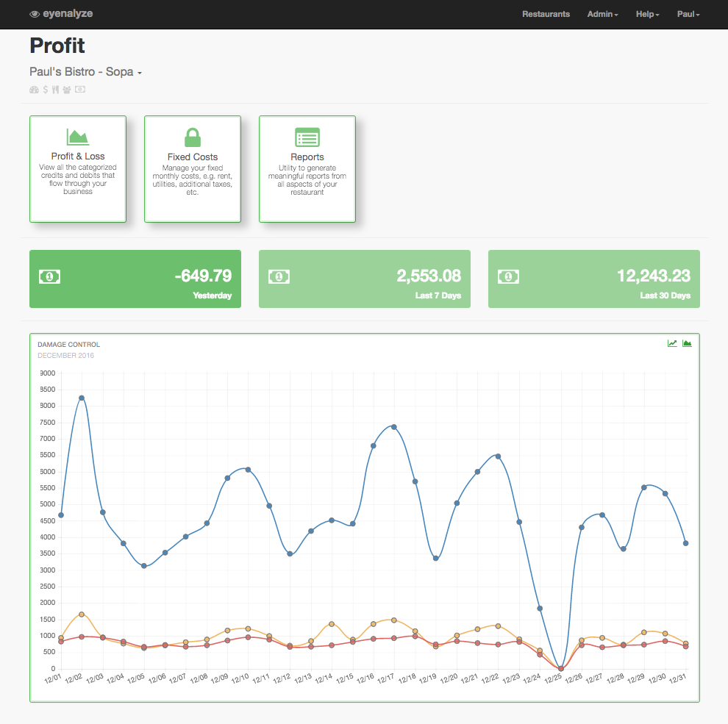Click the dollar sign icon

(x=46, y=89)
